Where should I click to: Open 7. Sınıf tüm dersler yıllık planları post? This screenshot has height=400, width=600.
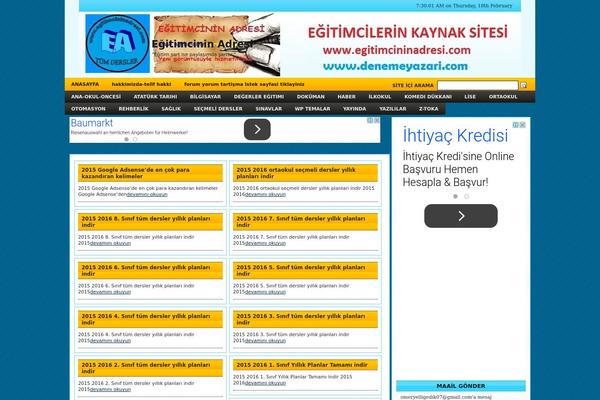(x=300, y=222)
